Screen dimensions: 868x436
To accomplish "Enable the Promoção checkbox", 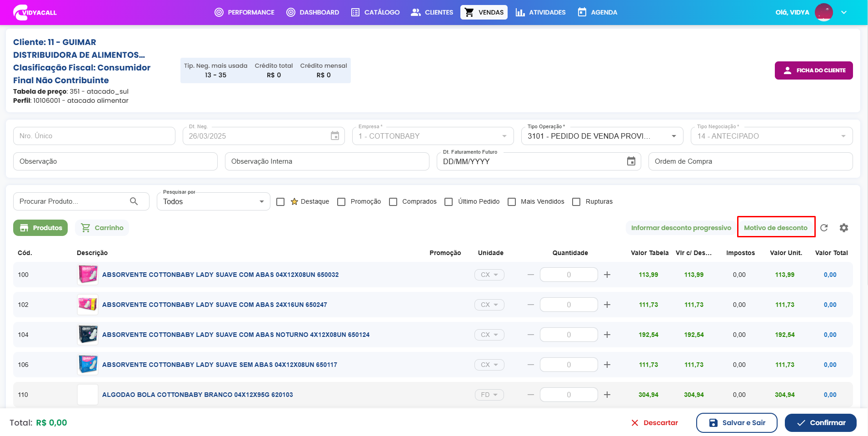I will coord(341,202).
